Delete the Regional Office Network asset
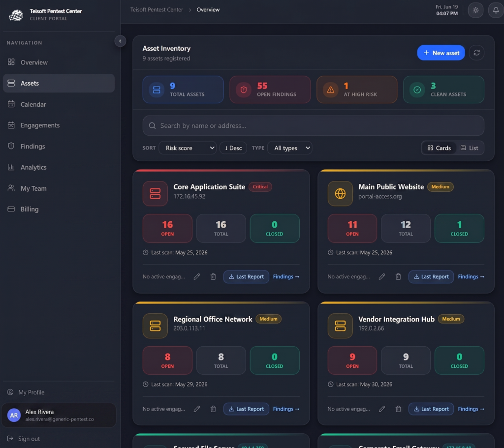 (x=213, y=409)
